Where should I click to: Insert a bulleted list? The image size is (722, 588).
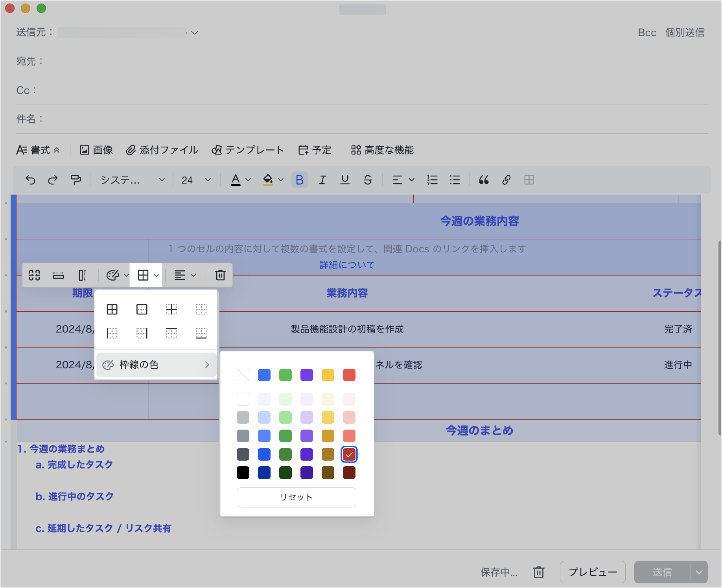click(455, 180)
